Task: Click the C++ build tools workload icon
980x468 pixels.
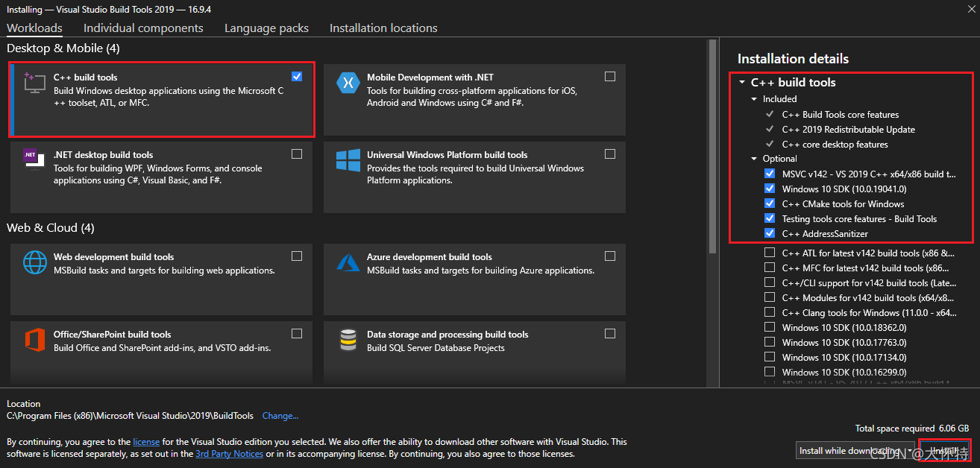Action: tap(35, 82)
